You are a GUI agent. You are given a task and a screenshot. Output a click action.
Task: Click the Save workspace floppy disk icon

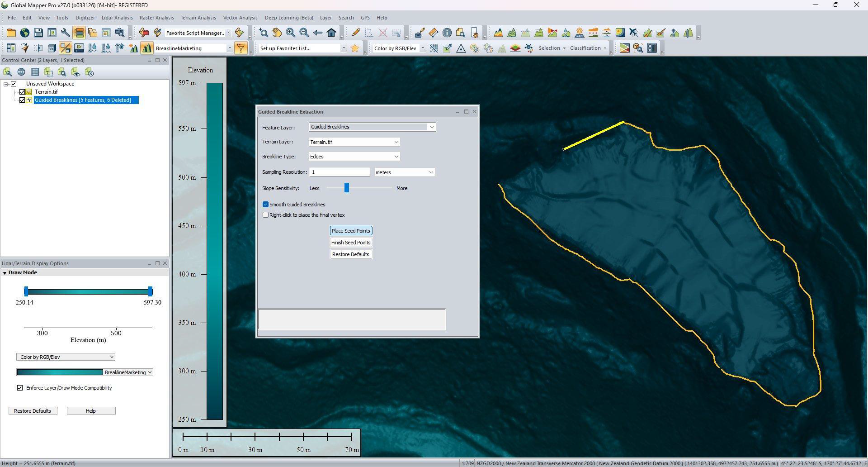click(38, 33)
